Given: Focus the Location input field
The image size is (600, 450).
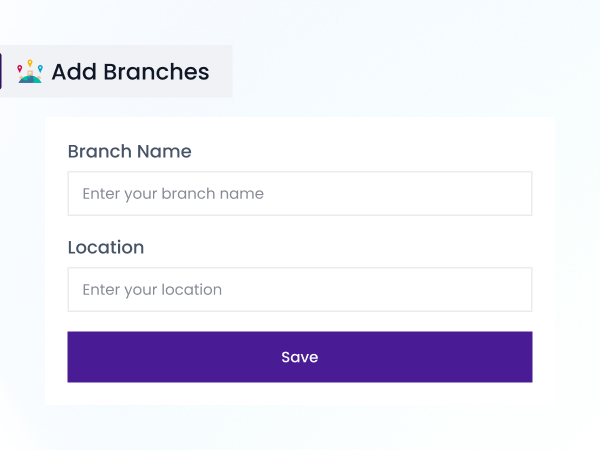Looking at the screenshot, I should tap(299, 289).
